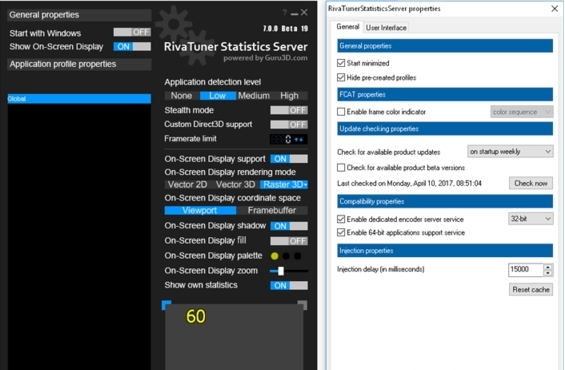Click the Framerate limit value field
The width and height of the screenshot is (565, 370).
[x=281, y=139]
